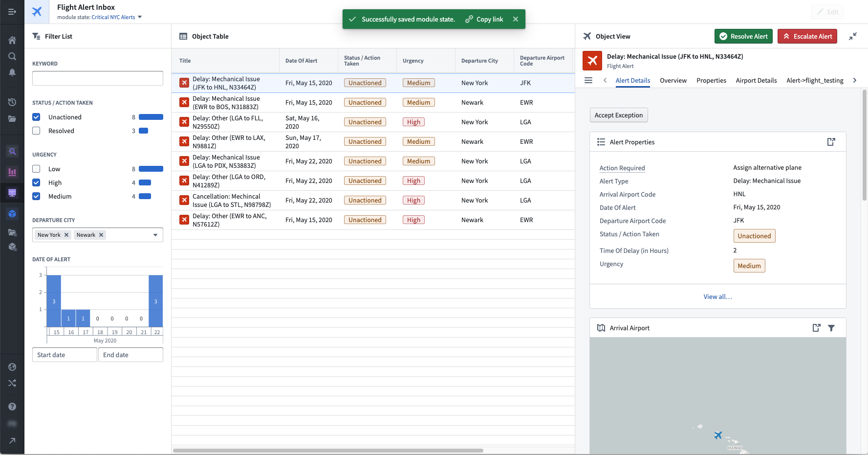Check the Resolved status filter
868x455 pixels.
point(36,131)
